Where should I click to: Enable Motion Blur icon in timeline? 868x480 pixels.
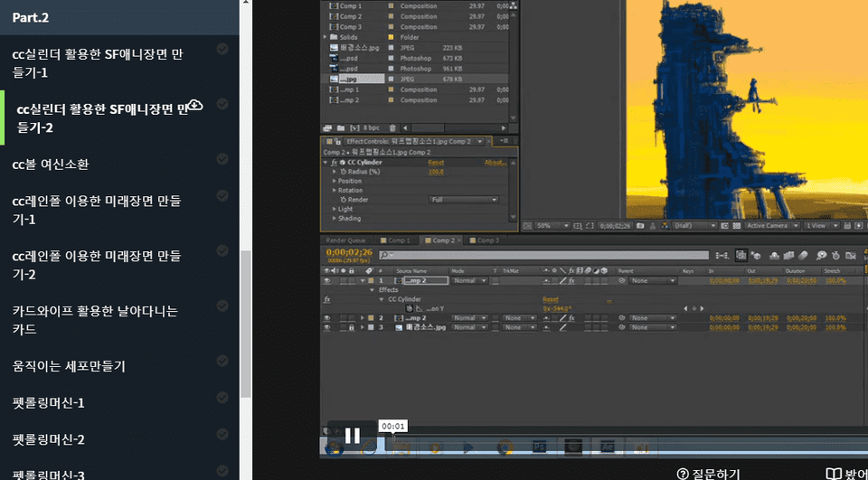point(803,255)
